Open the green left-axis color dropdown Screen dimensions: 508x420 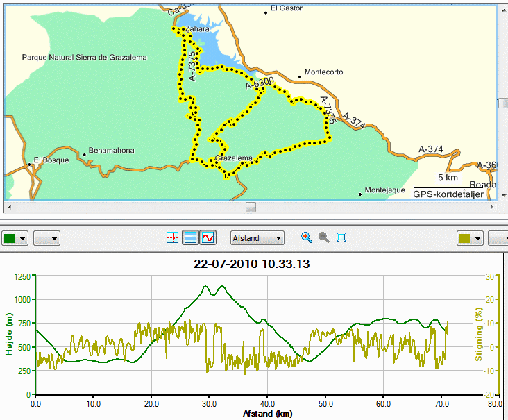(15, 238)
